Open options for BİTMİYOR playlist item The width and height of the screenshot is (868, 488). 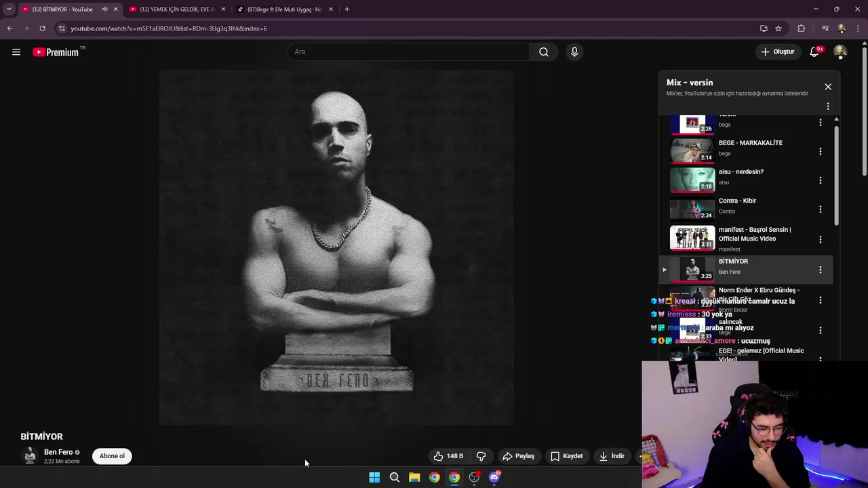coord(821,270)
